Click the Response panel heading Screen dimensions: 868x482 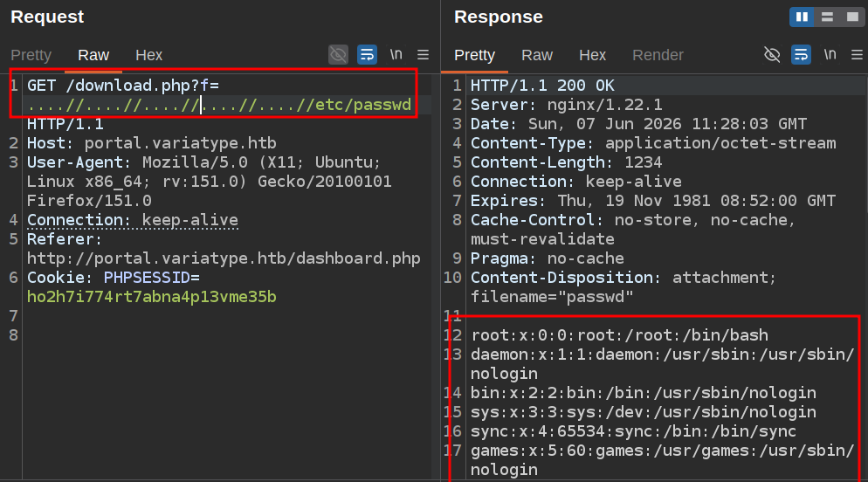tap(499, 17)
